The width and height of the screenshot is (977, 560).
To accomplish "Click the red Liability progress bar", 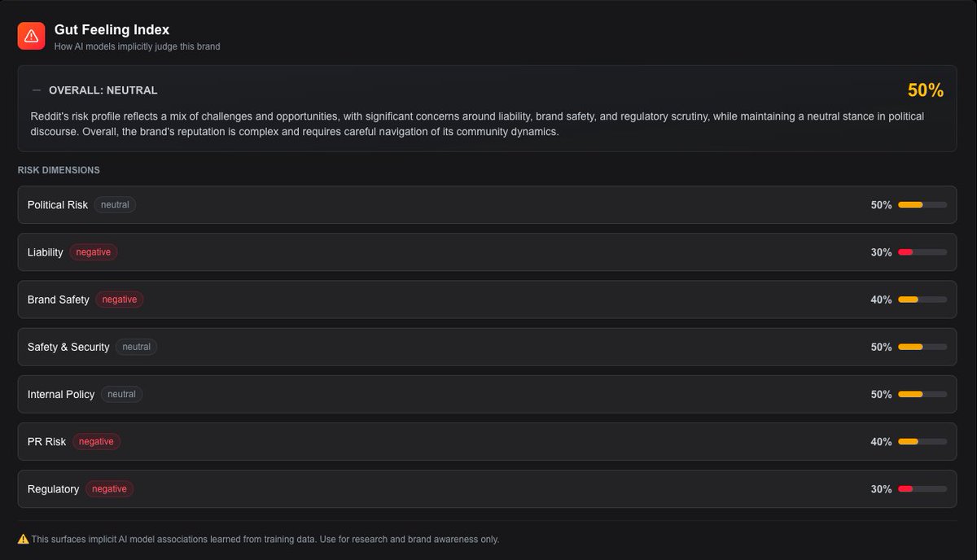I will click(x=922, y=252).
